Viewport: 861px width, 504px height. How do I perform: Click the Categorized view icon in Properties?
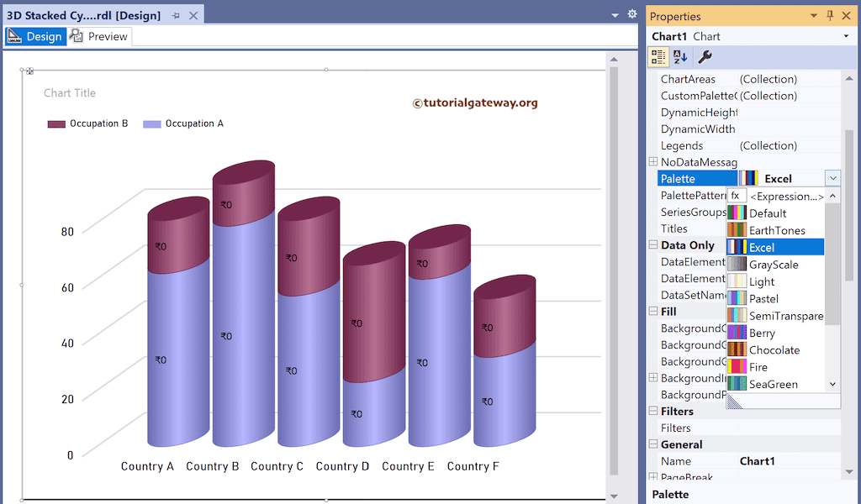658,57
